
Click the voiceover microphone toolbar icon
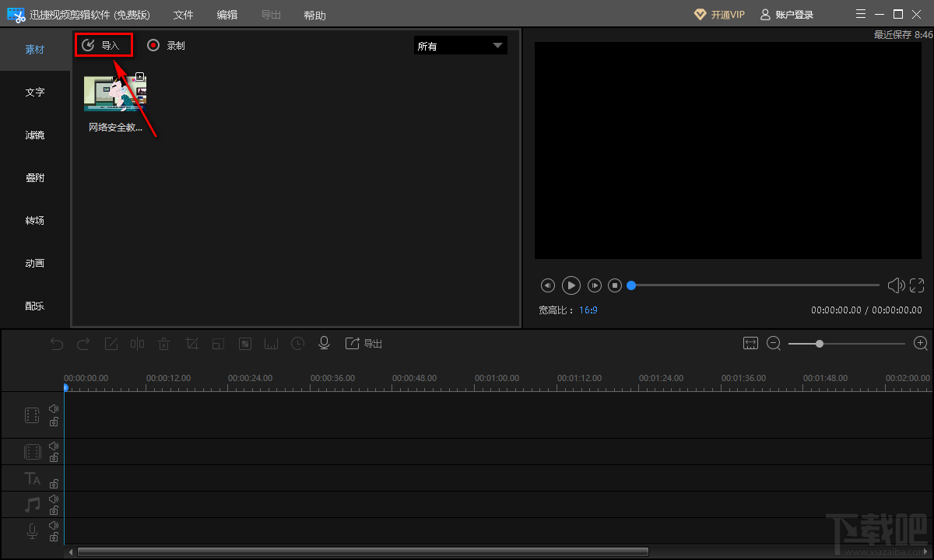[325, 343]
